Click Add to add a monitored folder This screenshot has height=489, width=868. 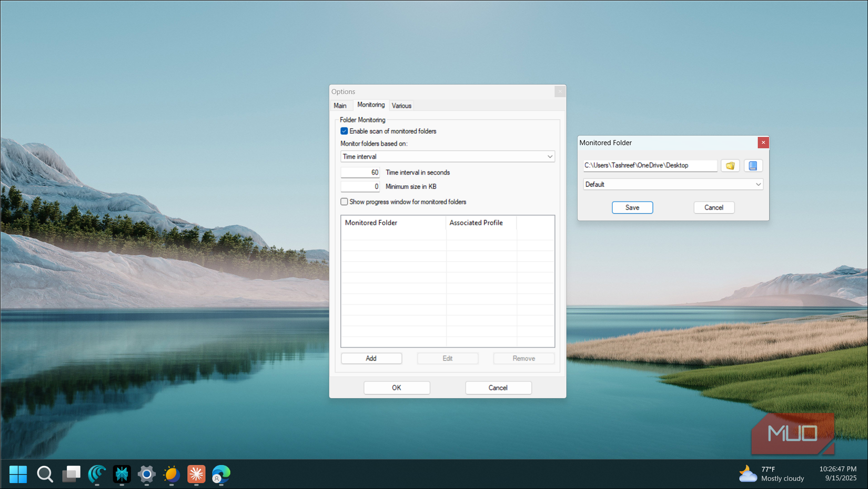(371, 358)
